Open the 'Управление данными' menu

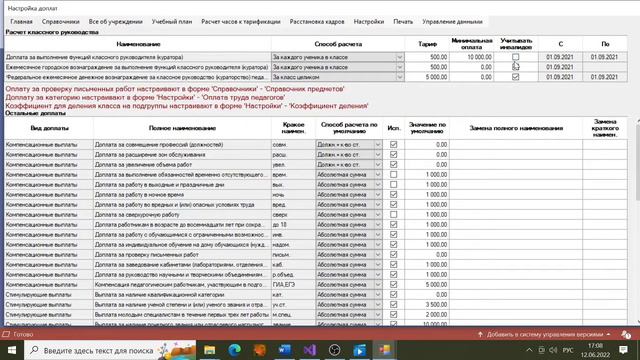(452, 22)
